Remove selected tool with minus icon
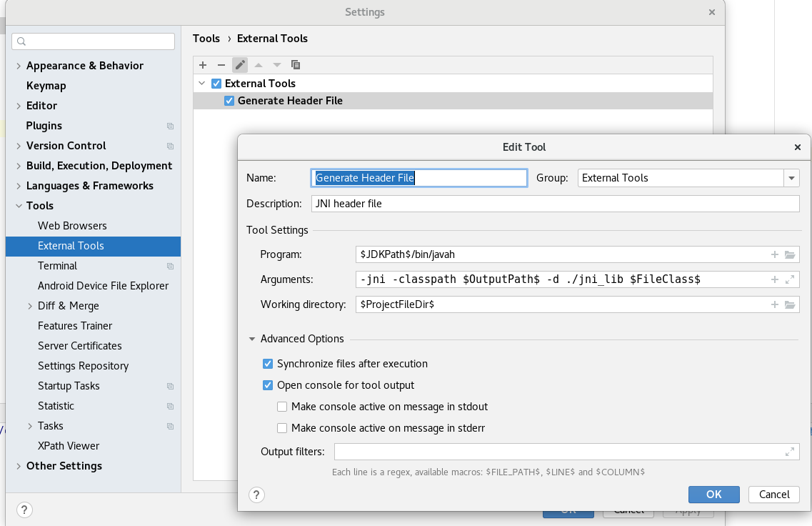Screen dimensions: 812x526 [221, 65]
